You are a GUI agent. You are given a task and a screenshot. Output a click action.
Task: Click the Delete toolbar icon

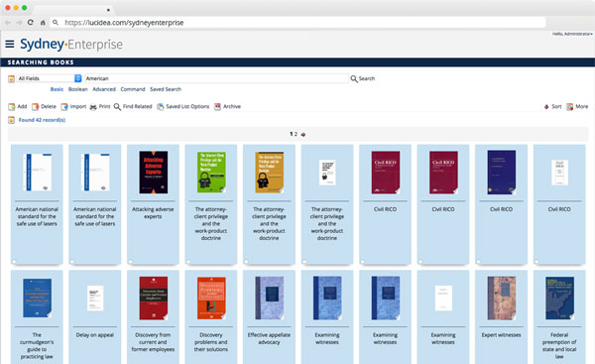pos(36,107)
